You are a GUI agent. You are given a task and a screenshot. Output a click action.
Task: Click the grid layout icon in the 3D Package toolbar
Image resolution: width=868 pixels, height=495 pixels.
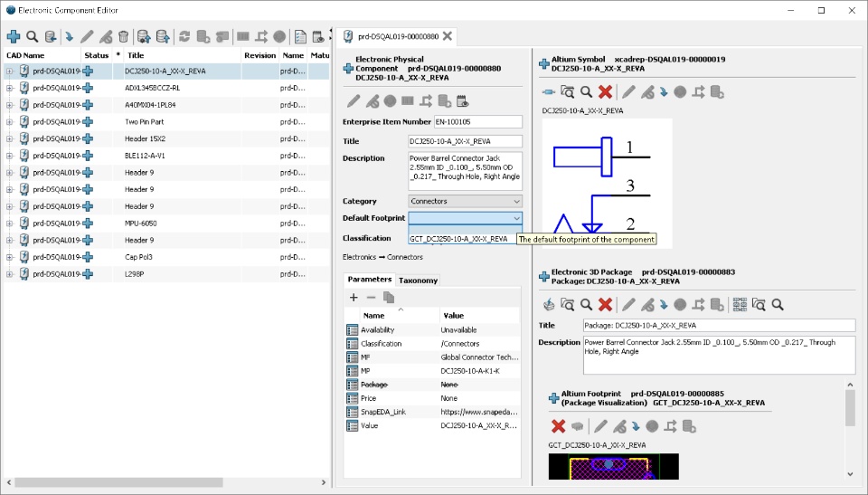click(740, 304)
